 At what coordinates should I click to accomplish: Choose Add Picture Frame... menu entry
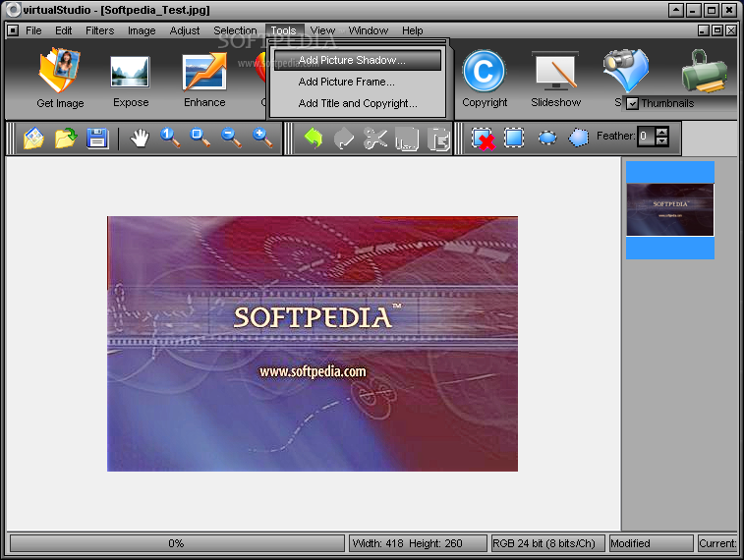[358, 82]
